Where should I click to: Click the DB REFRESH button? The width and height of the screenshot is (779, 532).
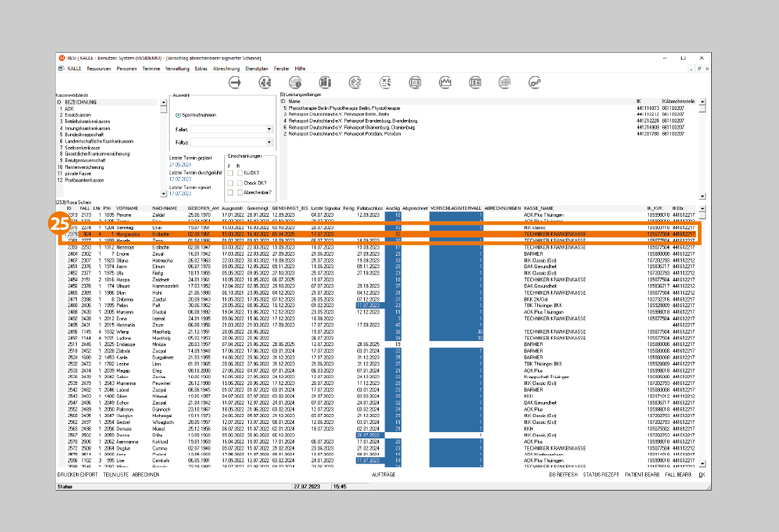(563, 475)
